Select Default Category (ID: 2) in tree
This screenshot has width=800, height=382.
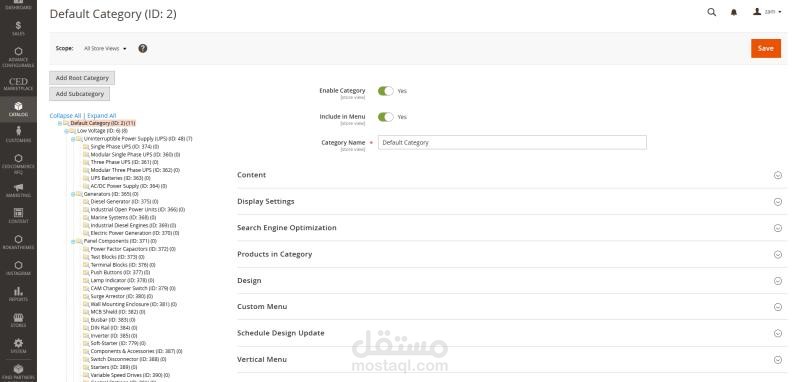103,123
